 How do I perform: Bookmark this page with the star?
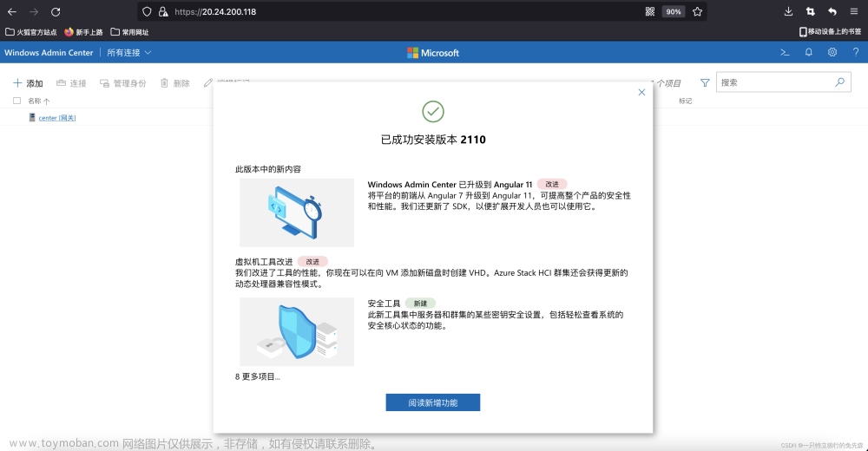[698, 11]
